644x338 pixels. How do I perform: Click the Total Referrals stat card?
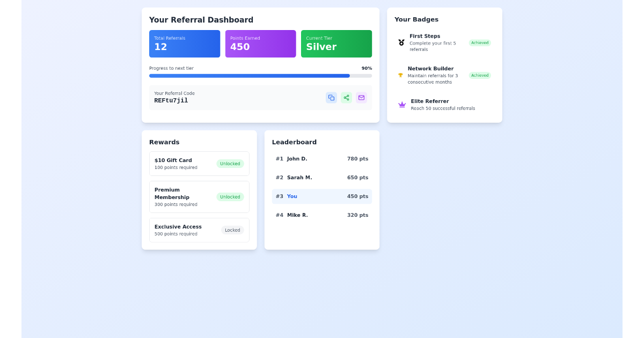185,43
